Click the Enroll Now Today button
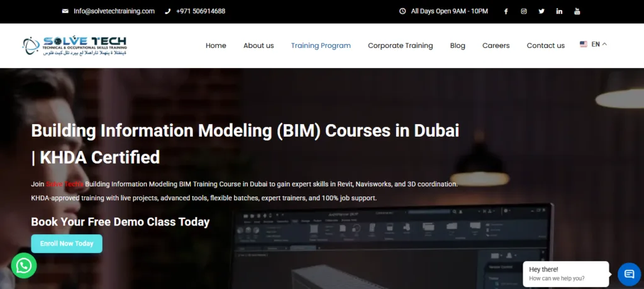644x289 pixels. (x=67, y=244)
